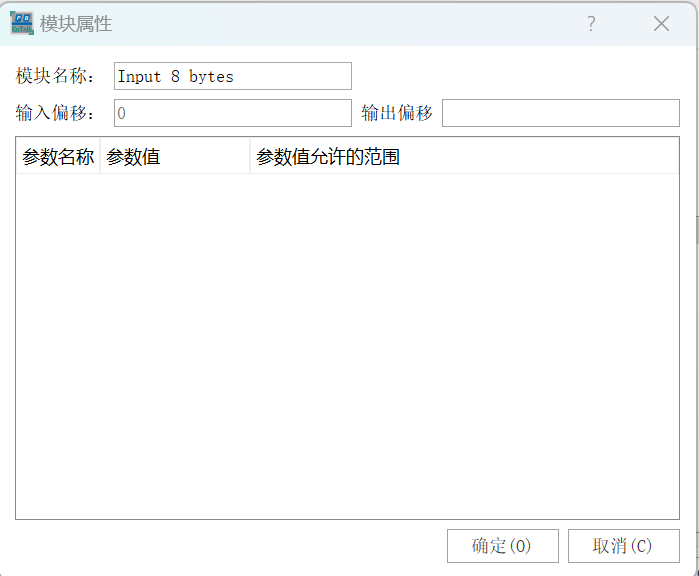Focus the 输入偏移 text box
The height and width of the screenshot is (576, 699).
(x=232, y=113)
